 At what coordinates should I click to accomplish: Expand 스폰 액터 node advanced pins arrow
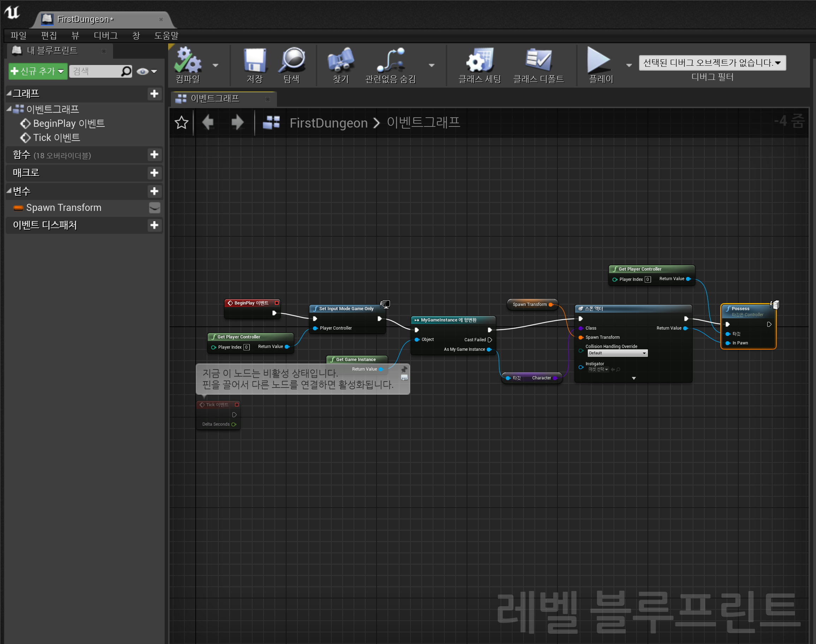pos(633,378)
